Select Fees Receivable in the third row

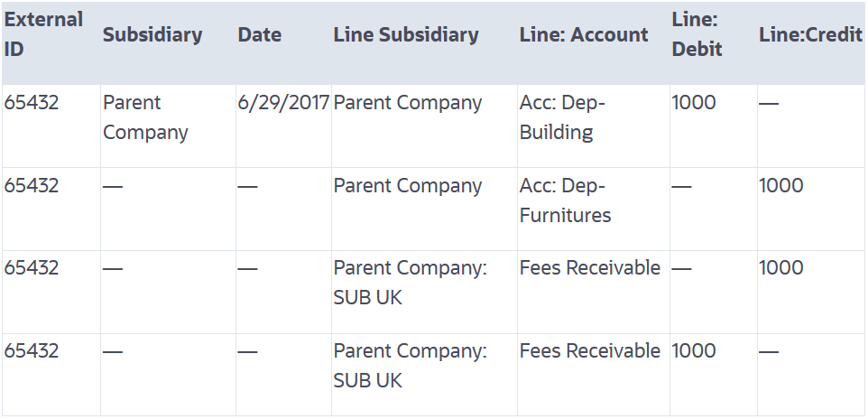pyautogui.click(x=590, y=268)
